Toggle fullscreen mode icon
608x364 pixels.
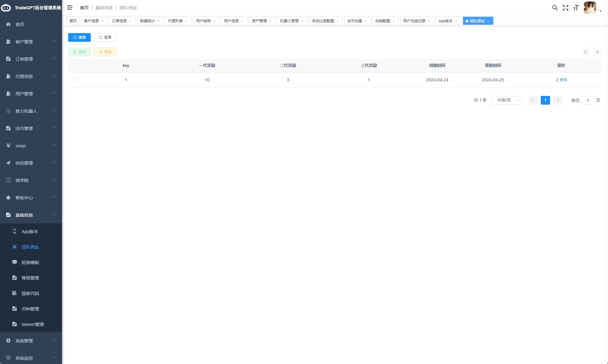566,8
